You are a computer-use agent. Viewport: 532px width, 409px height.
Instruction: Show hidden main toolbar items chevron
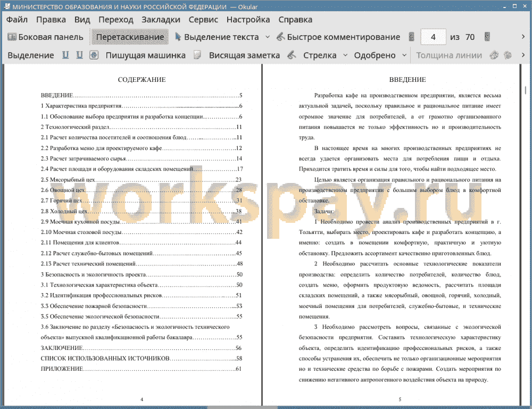coord(523,37)
